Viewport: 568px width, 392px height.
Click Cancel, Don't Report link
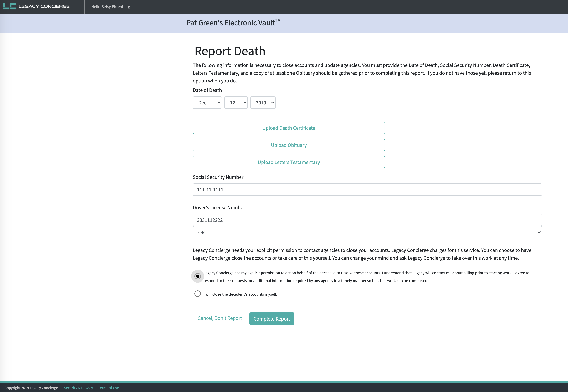219,318
